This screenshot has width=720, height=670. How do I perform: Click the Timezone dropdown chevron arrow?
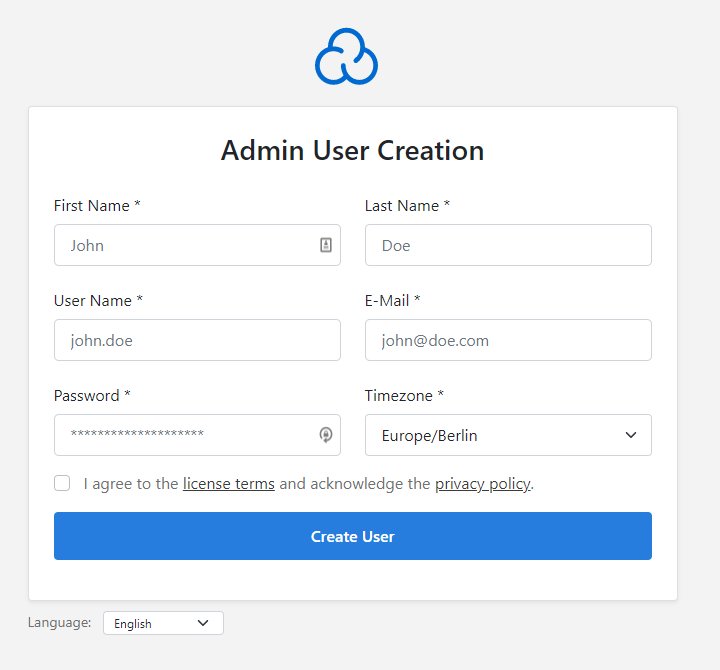(x=631, y=435)
